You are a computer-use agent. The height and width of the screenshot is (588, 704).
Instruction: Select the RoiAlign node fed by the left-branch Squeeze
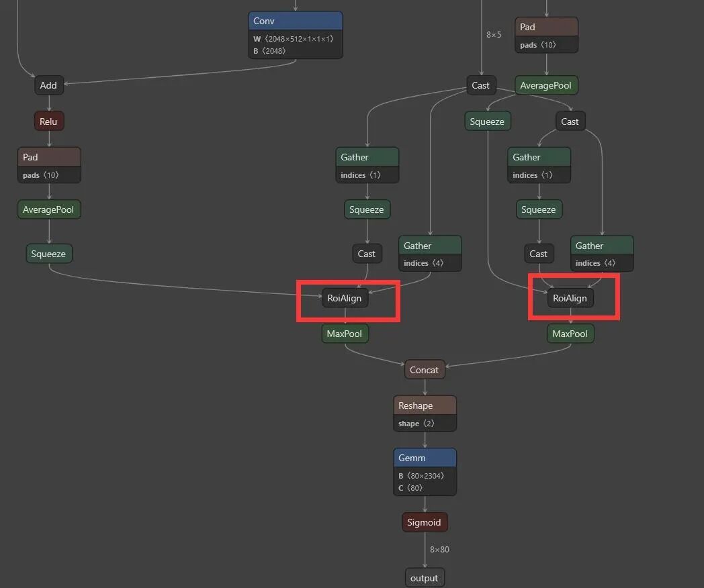(345, 298)
